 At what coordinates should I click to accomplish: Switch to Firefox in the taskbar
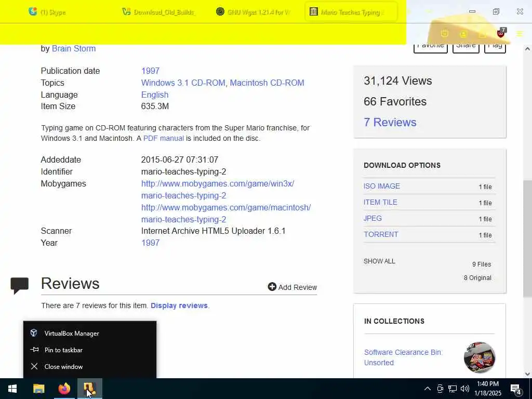pyautogui.click(x=64, y=389)
